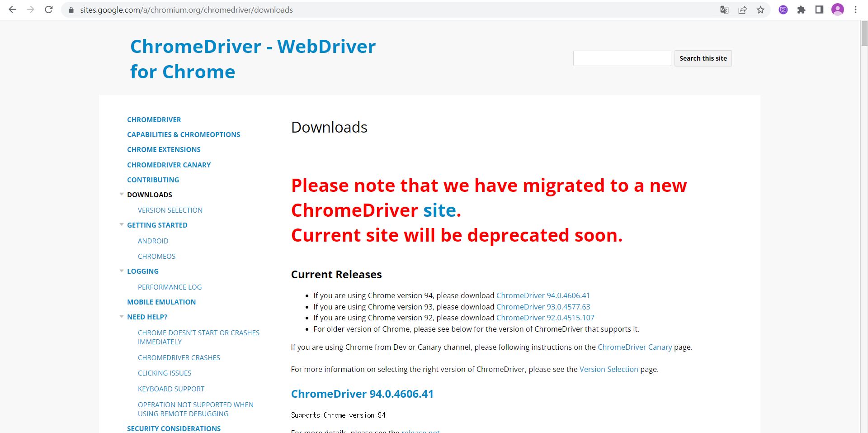
Task: Open Performance Log sidebar subitem
Action: coord(170,287)
